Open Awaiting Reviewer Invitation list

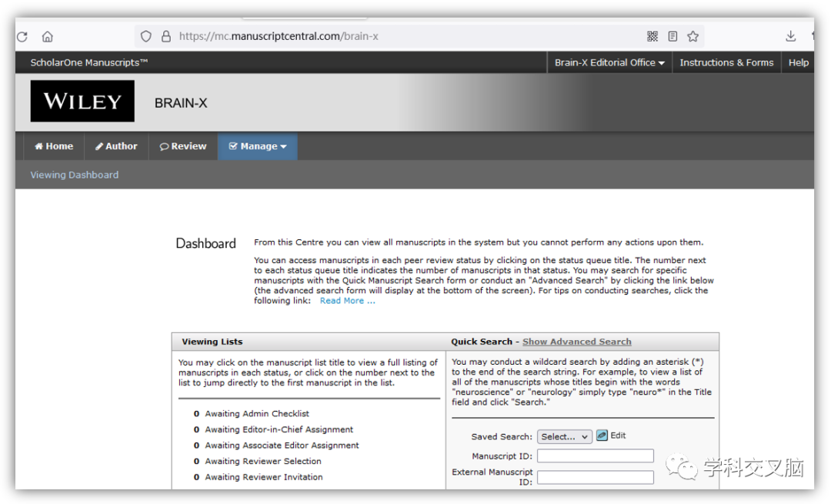click(264, 477)
